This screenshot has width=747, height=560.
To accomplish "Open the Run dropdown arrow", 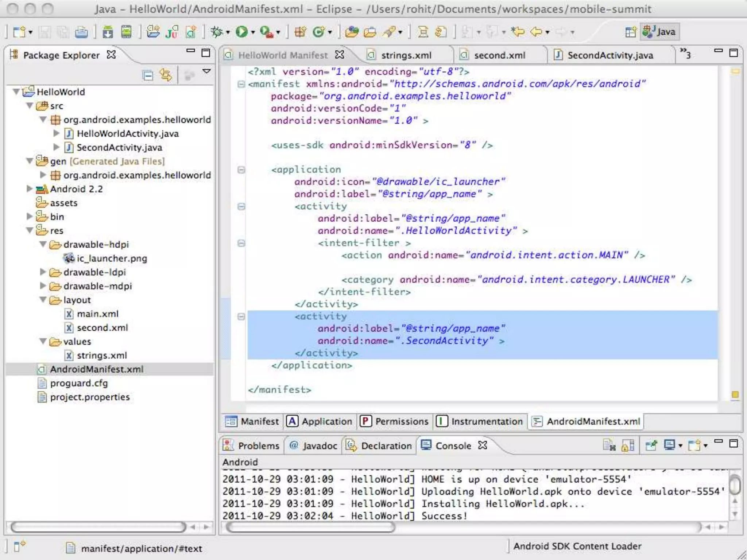I will point(252,33).
